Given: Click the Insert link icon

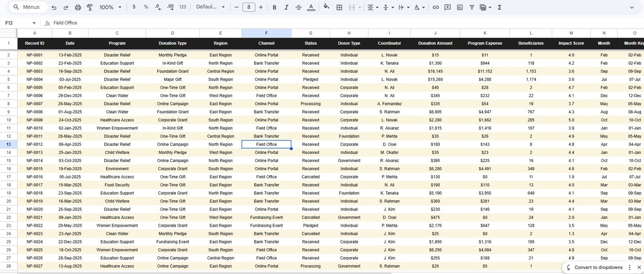Looking at the screenshot, I should 436,7.
